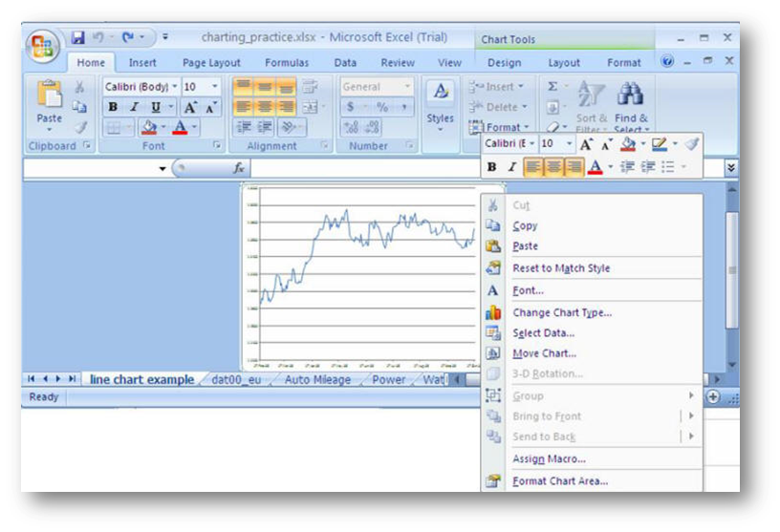Toggle Underline in ribbon Font group
Screen dimensions: 780x532
156,107
